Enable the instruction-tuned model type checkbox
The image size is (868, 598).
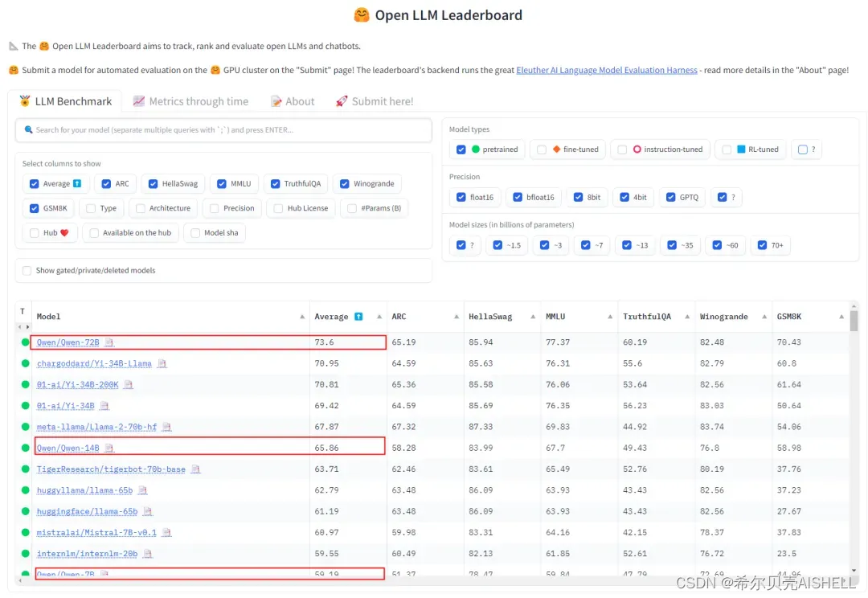(622, 149)
